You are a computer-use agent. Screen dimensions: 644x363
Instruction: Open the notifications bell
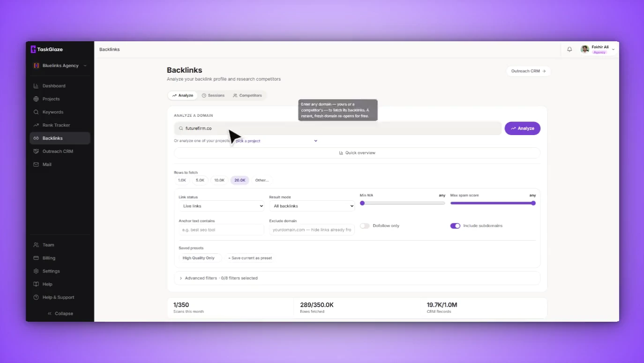pos(569,49)
